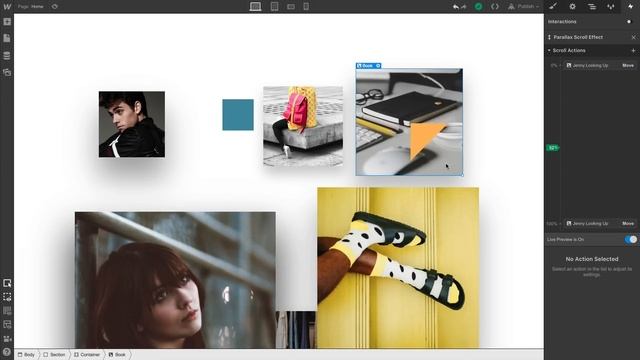
Task: Redo the last change
Action: click(464, 7)
